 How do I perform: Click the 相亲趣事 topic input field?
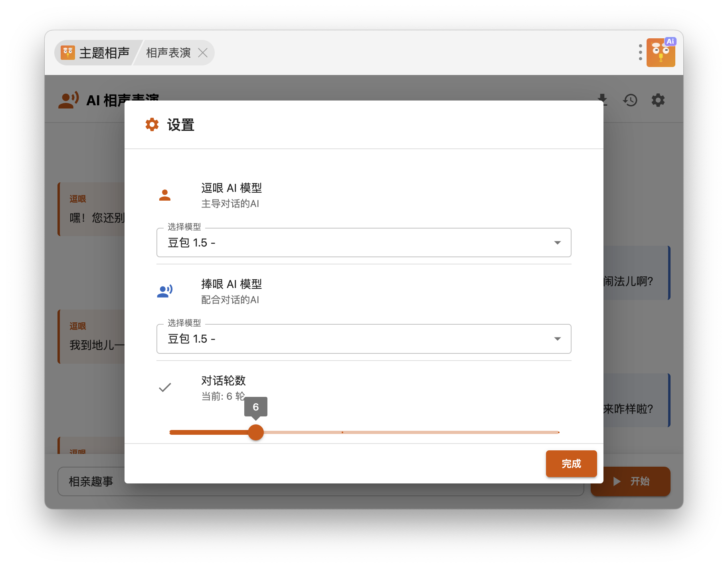(x=92, y=481)
